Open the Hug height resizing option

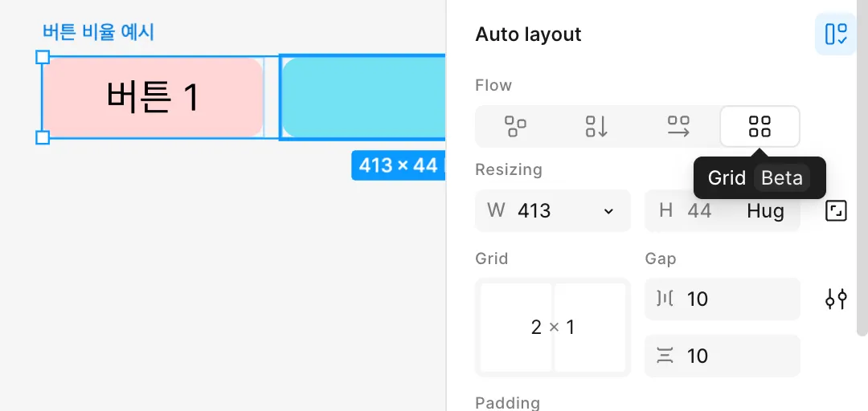click(764, 211)
